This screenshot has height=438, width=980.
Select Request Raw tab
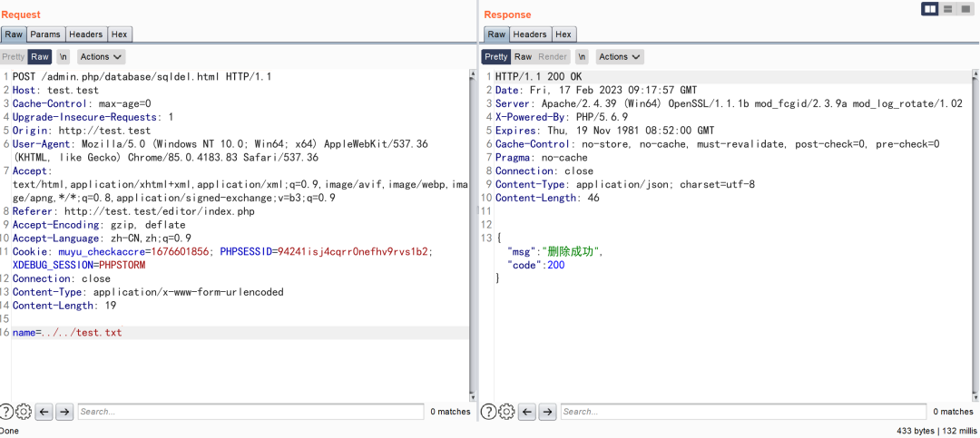click(x=14, y=34)
